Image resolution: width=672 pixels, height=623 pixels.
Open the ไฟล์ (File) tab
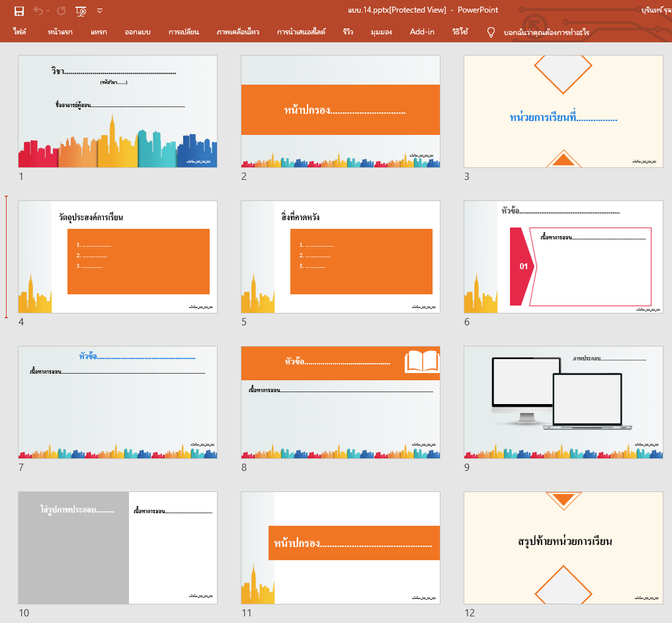coord(20,32)
